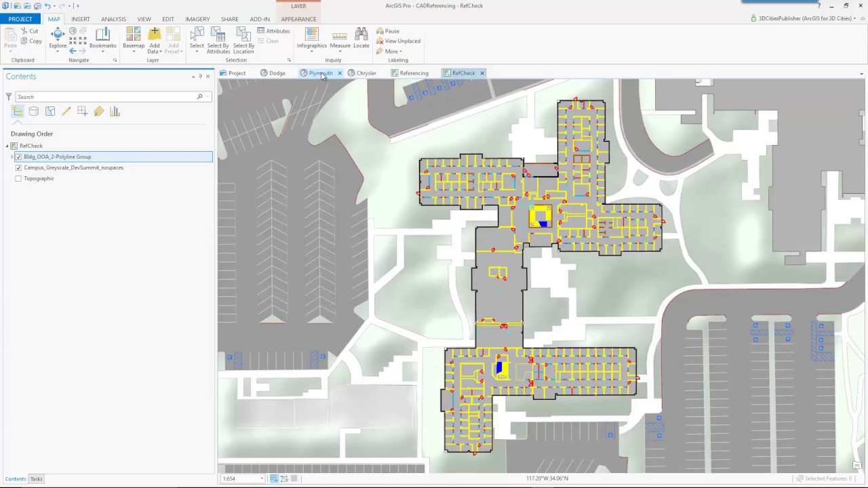This screenshot has height=488, width=868.
Task: Open the PROJECT tab
Action: pyautogui.click(x=20, y=19)
